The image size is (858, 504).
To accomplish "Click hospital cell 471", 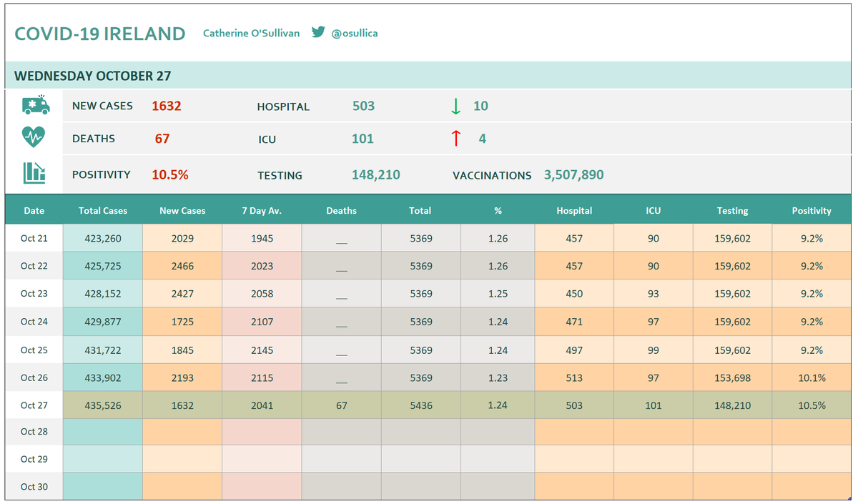I will coord(573,322).
